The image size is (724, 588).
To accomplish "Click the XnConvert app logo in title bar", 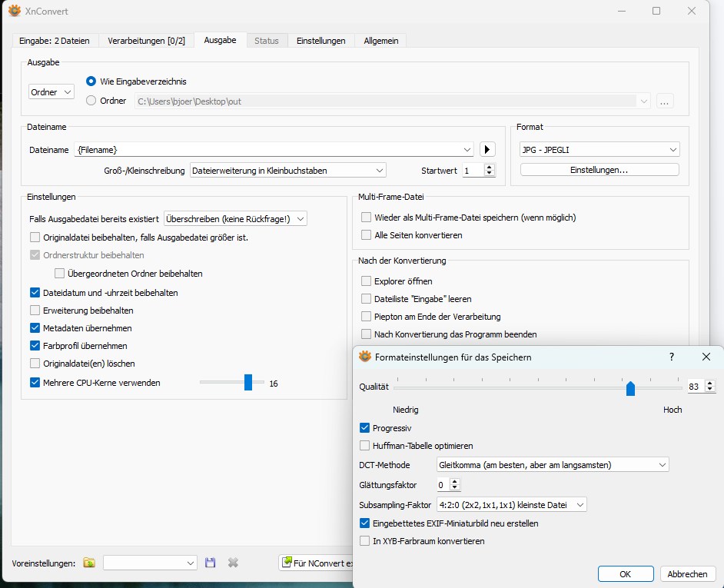I will [15, 11].
